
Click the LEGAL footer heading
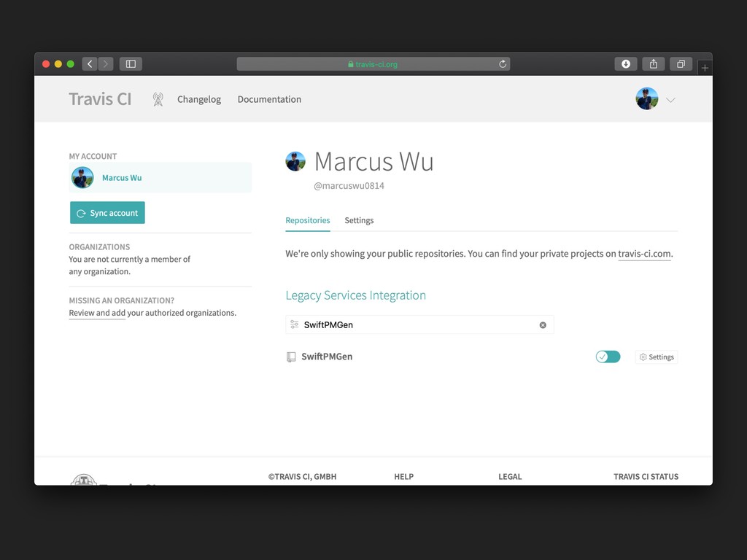coord(510,477)
